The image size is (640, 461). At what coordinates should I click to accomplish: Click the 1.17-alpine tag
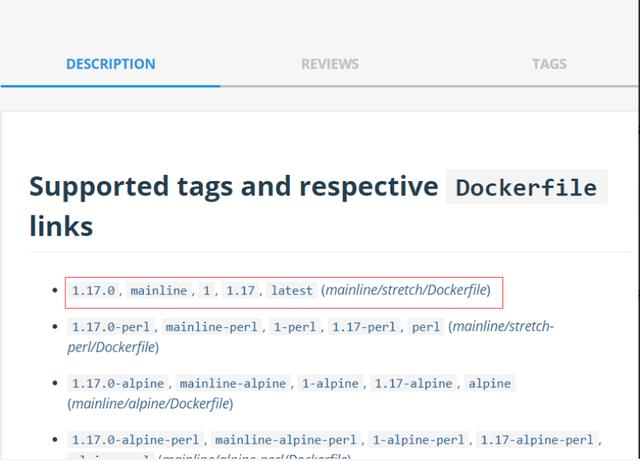413,383
